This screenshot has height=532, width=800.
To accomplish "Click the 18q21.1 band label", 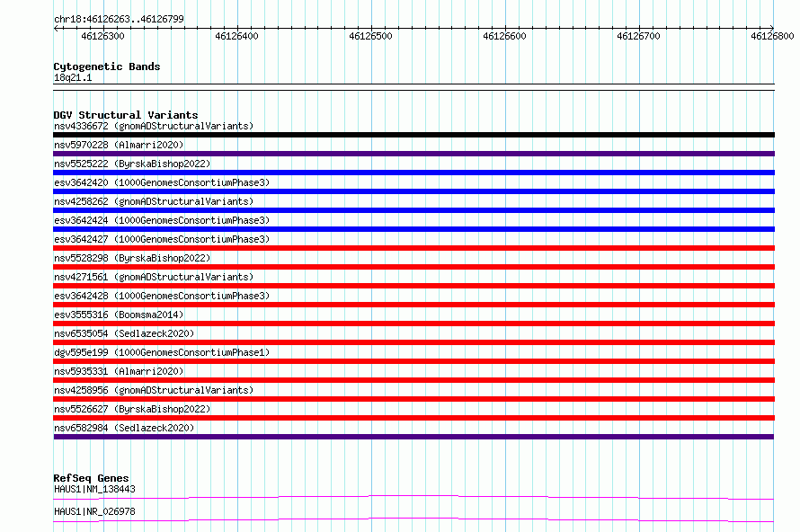I will pos(73,77).
